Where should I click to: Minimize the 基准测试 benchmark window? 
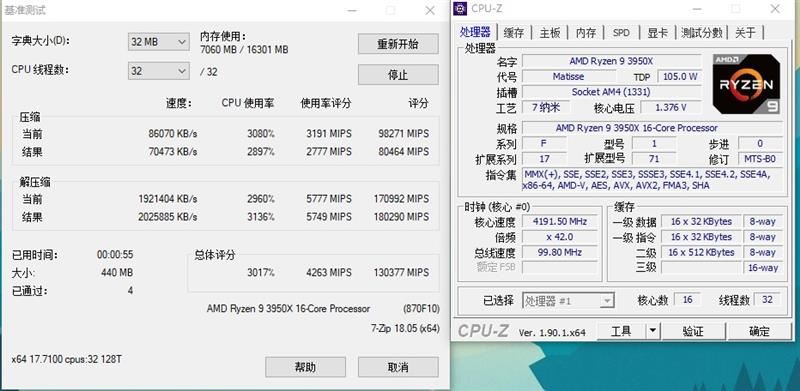(x=352, y=10)
